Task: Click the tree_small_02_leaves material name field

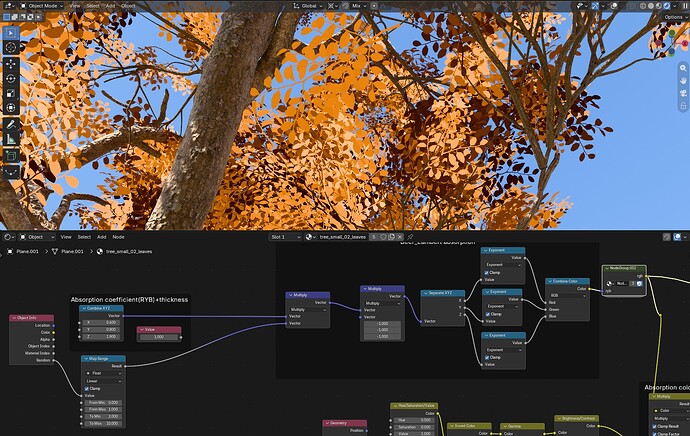Action: tap(342, 237)
